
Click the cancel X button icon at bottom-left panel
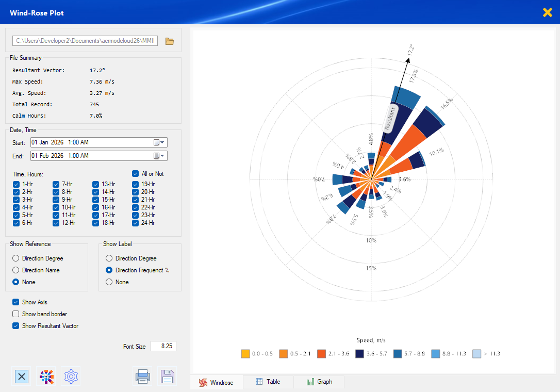click(22, 376)
